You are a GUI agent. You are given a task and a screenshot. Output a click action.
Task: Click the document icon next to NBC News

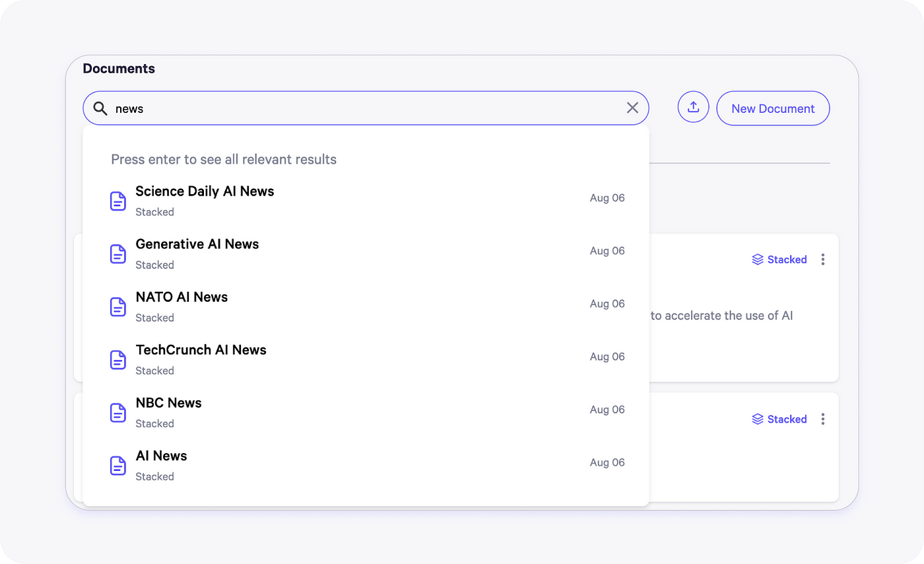[117, 412]
